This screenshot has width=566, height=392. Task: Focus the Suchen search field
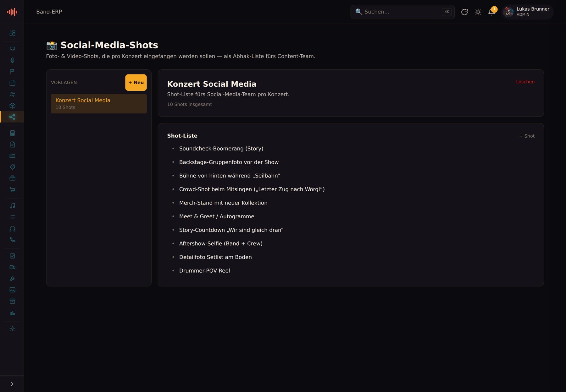pyautogui.click(x=402, y=12)
